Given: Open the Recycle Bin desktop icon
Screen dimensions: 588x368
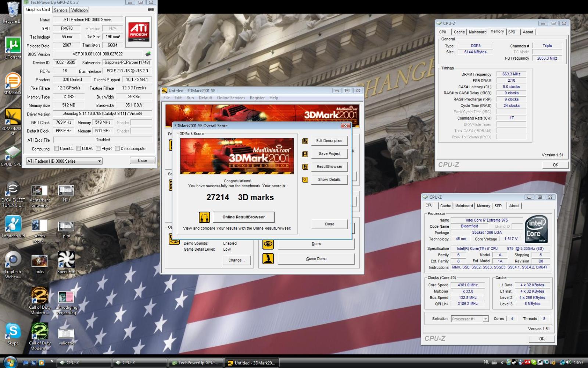Looking at the screenshot, I should [13, 12].
